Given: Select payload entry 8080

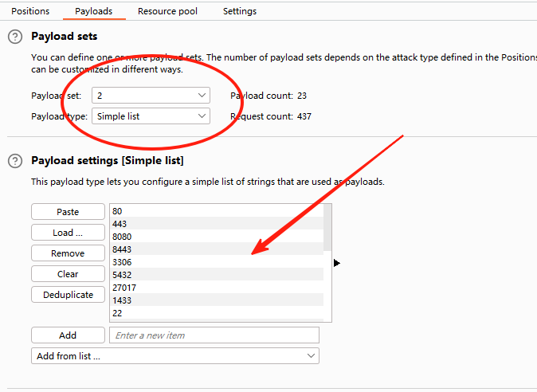Looking at the screenshot, I should 217,237.
